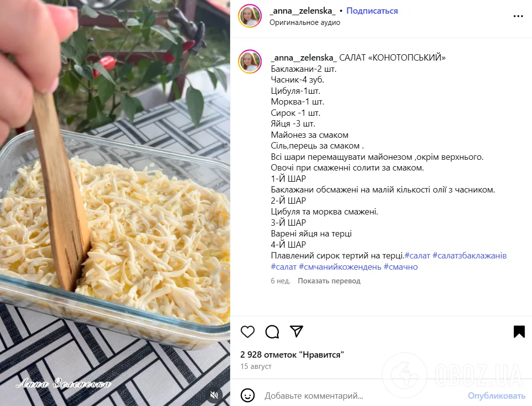Image resolution: width=532 pixels, height=406 pixels.
Task: Open Оригинальное аудио audio link
Action: coord(305,22)
